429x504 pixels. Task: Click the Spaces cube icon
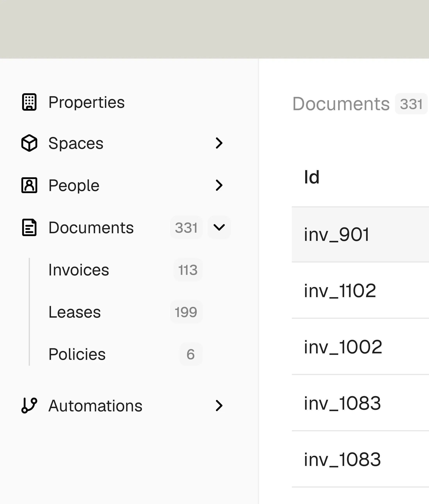point(29,143)
